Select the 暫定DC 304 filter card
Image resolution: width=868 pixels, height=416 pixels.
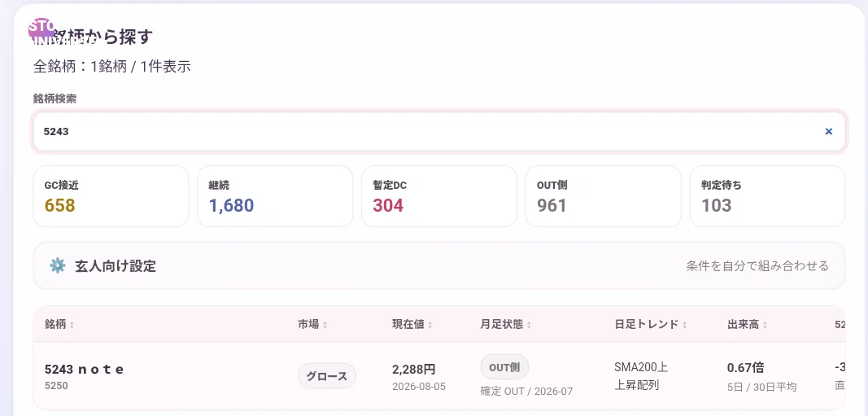tap(439, 196)
